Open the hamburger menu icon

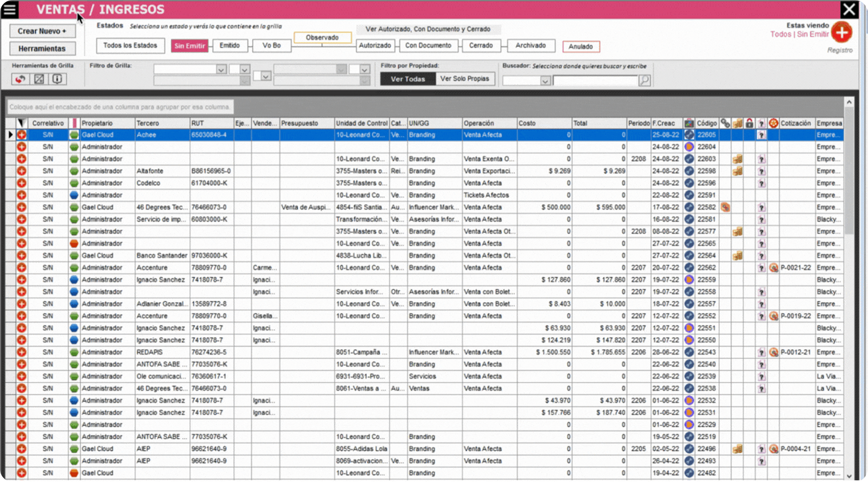tap(9, 9)
